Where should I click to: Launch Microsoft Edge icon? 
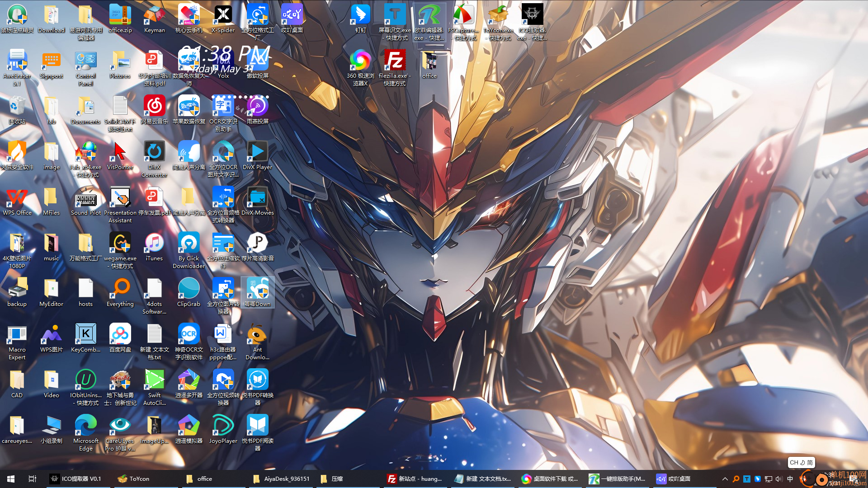(86, 433)
